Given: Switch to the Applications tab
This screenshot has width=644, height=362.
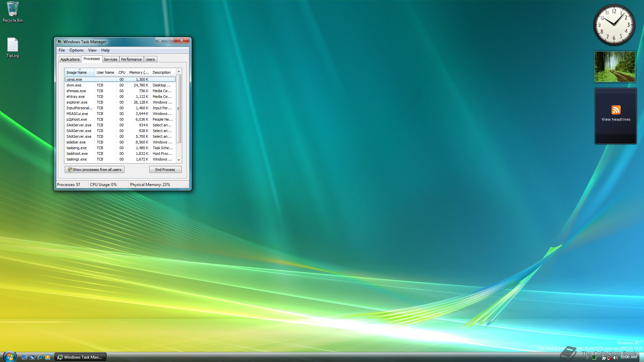Looking at the screenshot, I should pyautogui.click(x=70, y=59).
